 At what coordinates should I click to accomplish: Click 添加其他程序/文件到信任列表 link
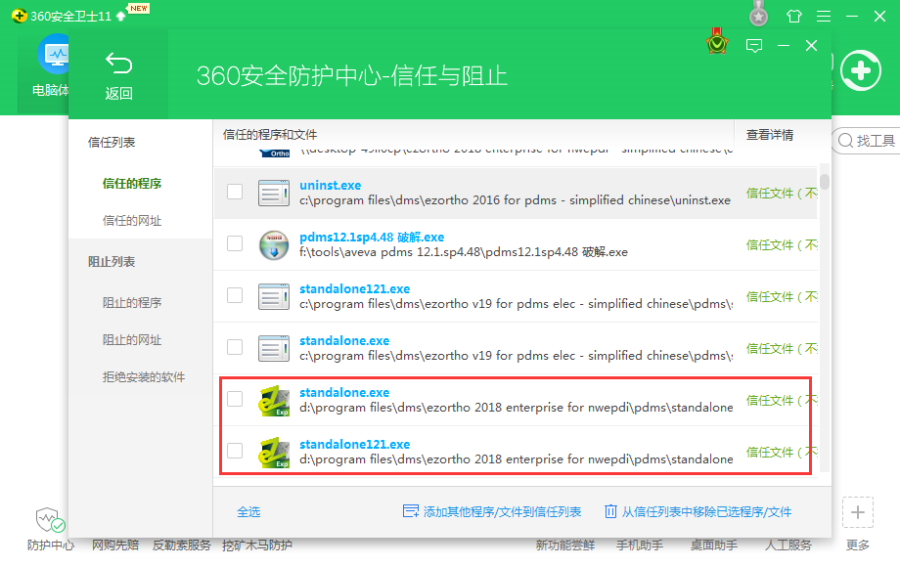click(x=502, y=511)
